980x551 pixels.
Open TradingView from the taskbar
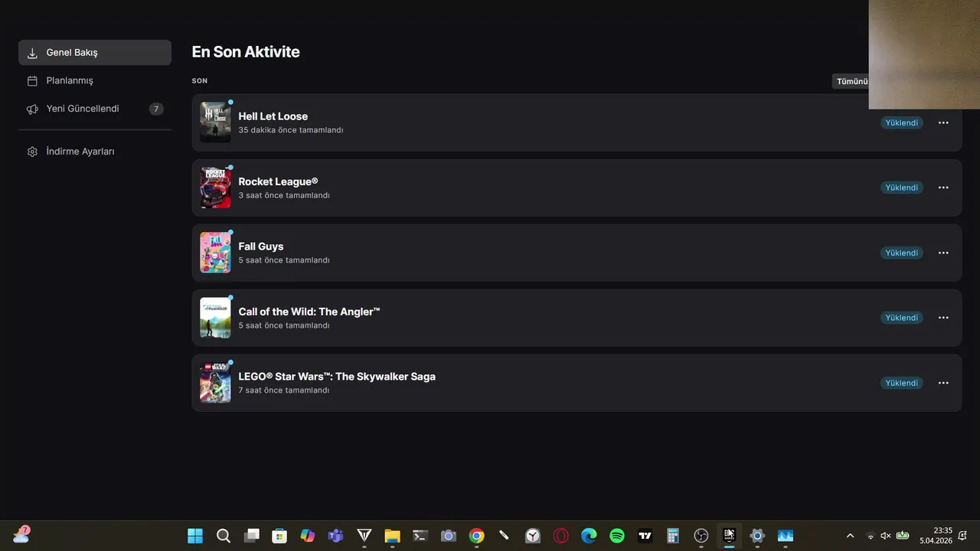point(645,536)
